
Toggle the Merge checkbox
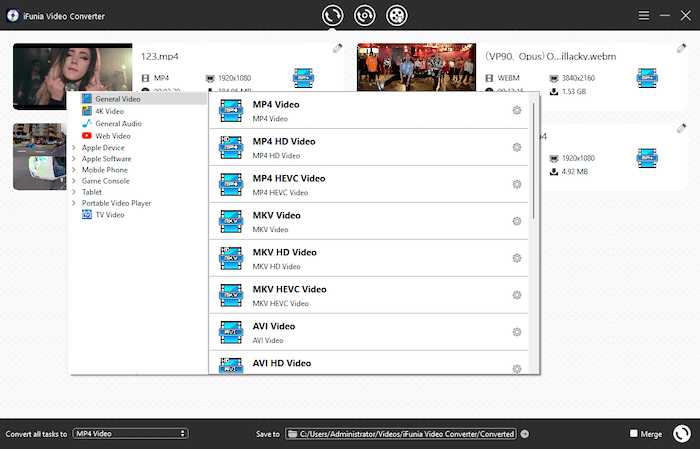coord(634,434)
